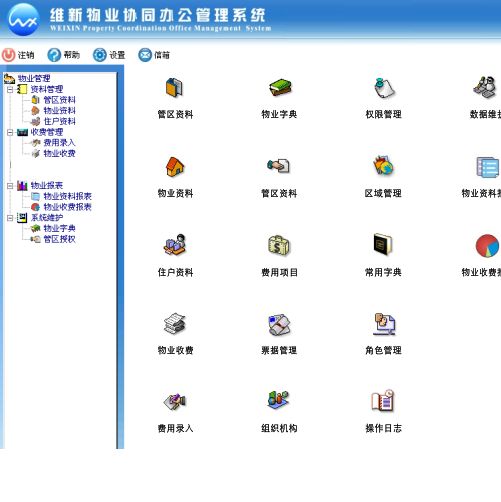Open the 信箱 mailbox toolbar item

[154, 55]
